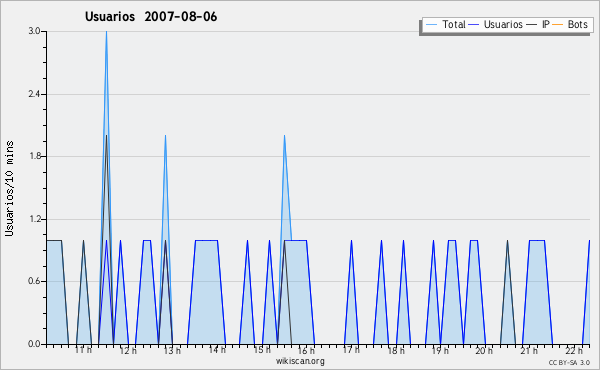The width and height of the screenshot is (600, 370).
Task: Click the '11 h' x-axis label
Action: tap(83, 350)
